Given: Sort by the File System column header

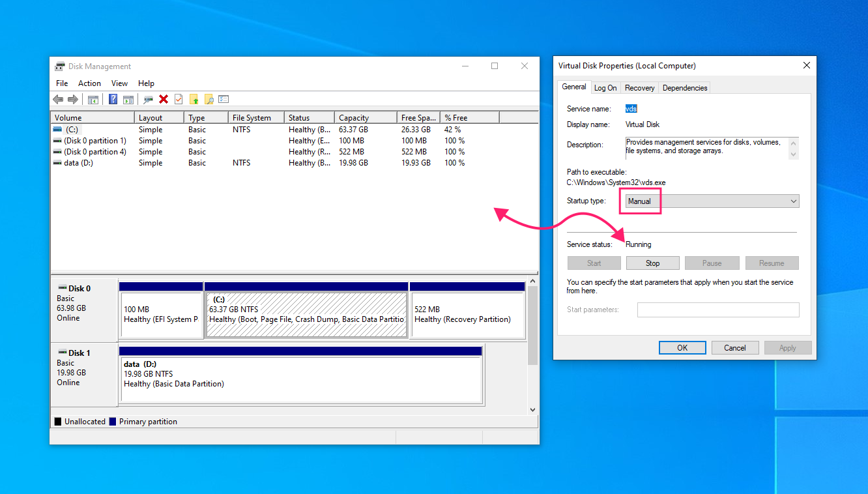Looking at the screenshot, I should point(257,118).
